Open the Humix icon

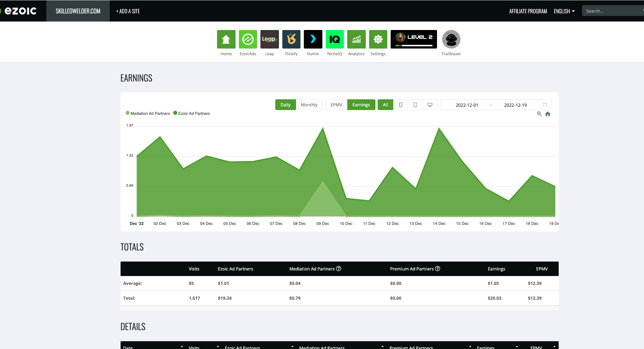coord(313,39)
